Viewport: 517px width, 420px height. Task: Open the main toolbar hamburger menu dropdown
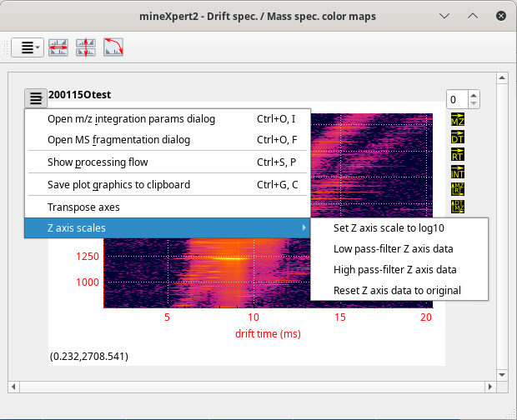pyautogui.click(x=28, y=47)
